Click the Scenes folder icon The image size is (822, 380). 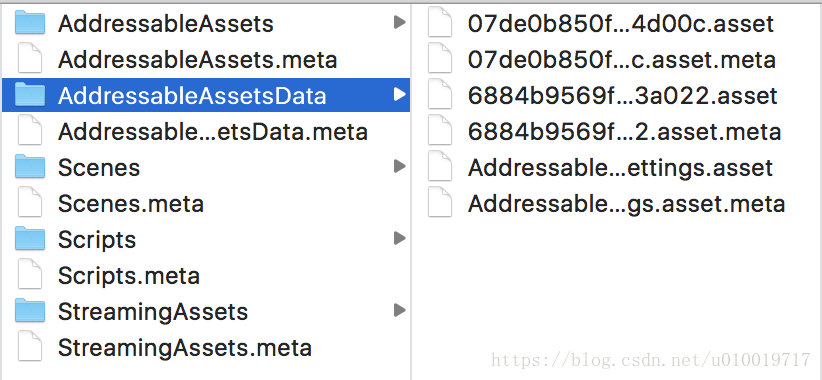click(x=29, y=167)
